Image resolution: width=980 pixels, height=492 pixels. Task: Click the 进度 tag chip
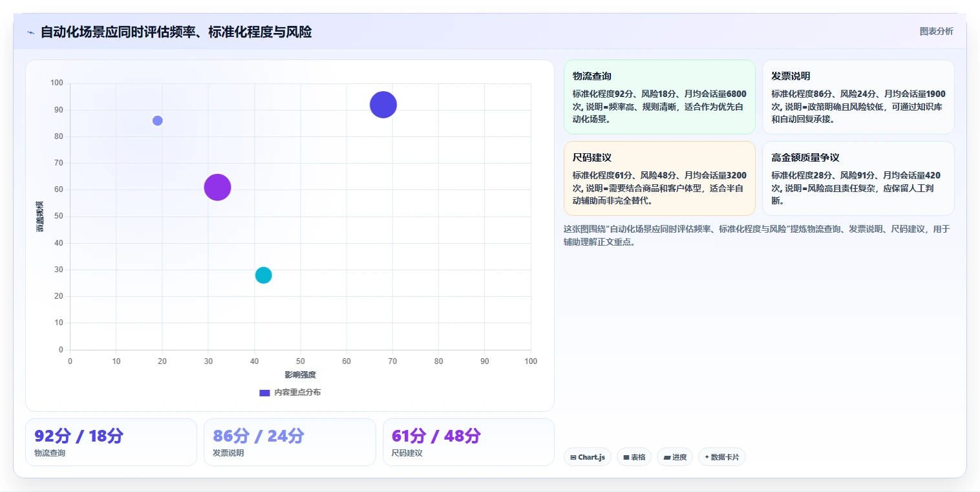[x=675, y=457]
